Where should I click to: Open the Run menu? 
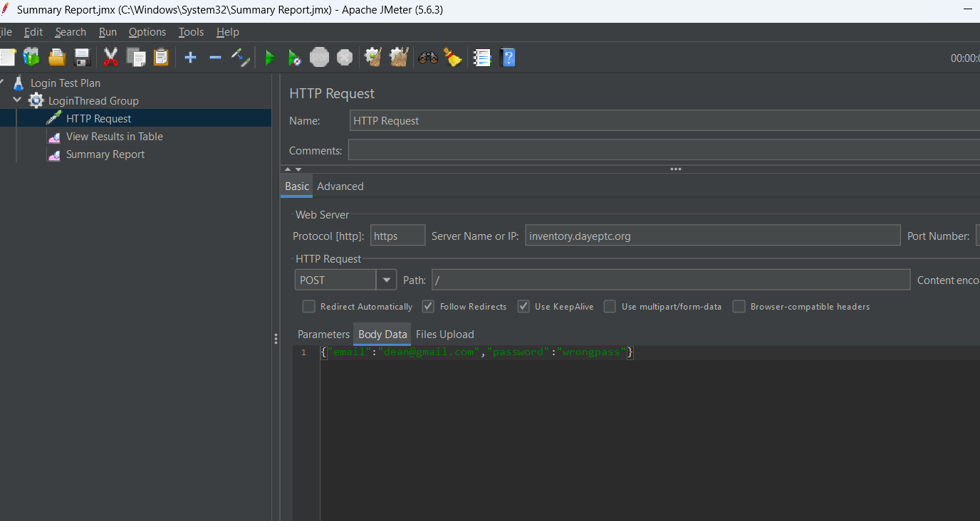click(x=108, y=32)
